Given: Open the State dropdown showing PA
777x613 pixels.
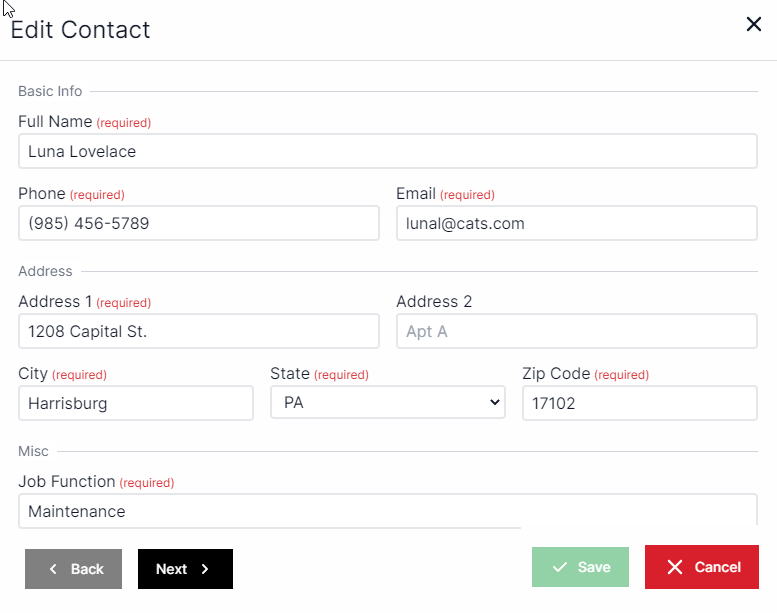Looking at the screenshot, I should 388,403.
